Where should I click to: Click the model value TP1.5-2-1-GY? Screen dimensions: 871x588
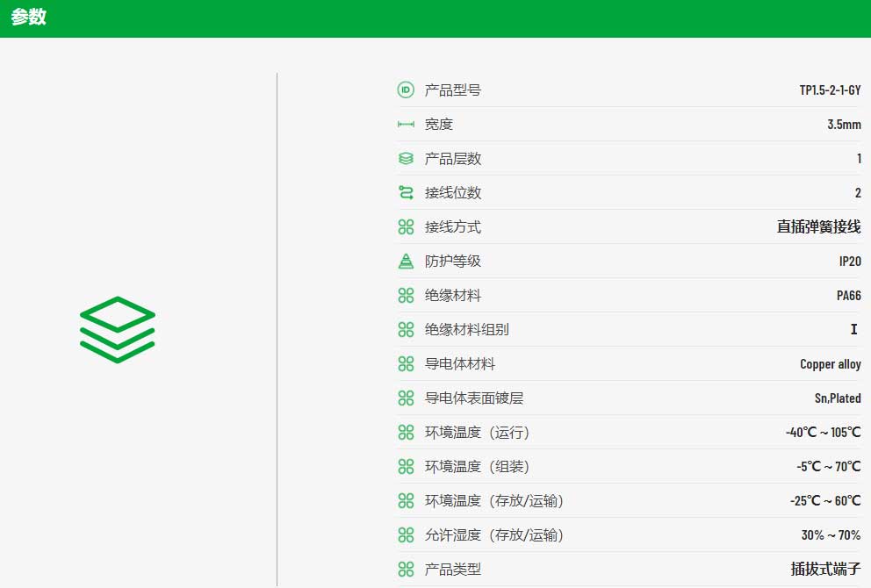(x=830, y=90)
